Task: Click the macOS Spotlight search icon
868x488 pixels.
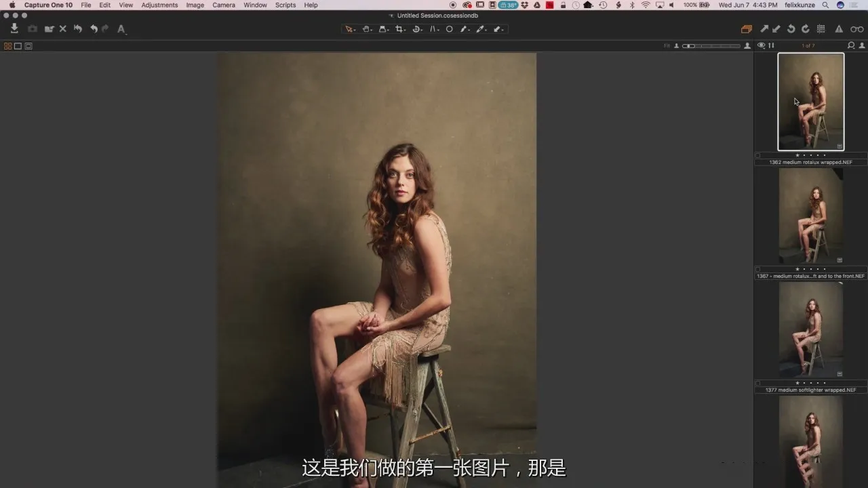Action: (x=825, y=5)
